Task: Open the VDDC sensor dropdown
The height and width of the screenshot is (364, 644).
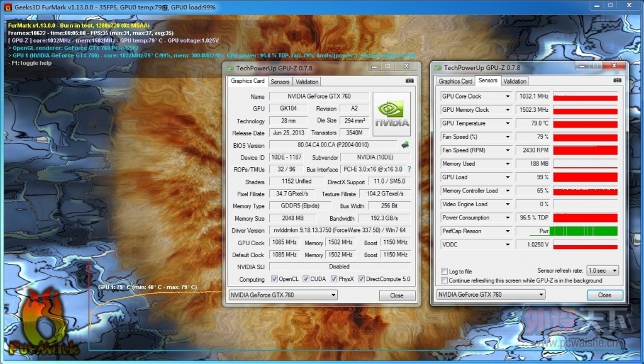Action: pyautogui.click(x=508, y=245)
